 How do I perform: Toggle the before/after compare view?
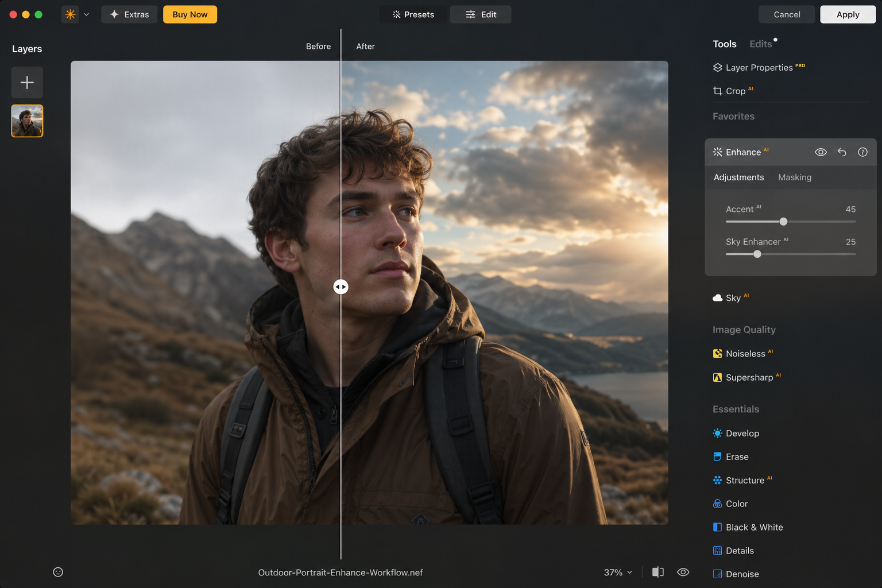[x=658, y=572]
